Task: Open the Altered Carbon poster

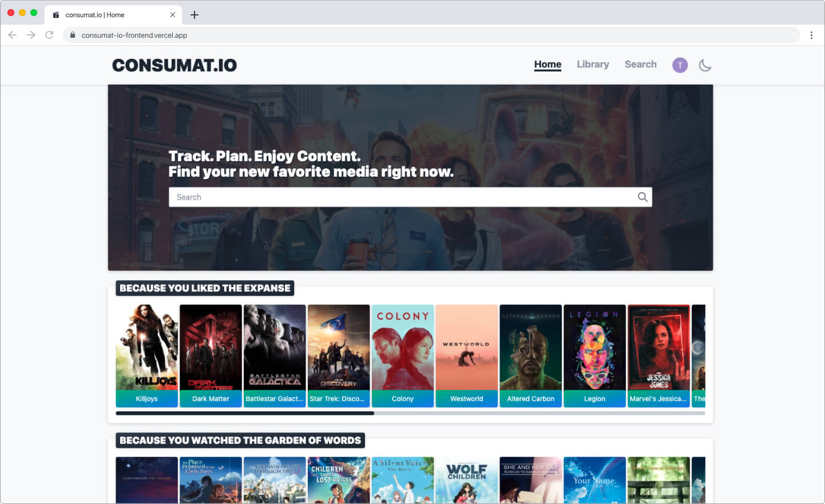Action: click(531, 348)
